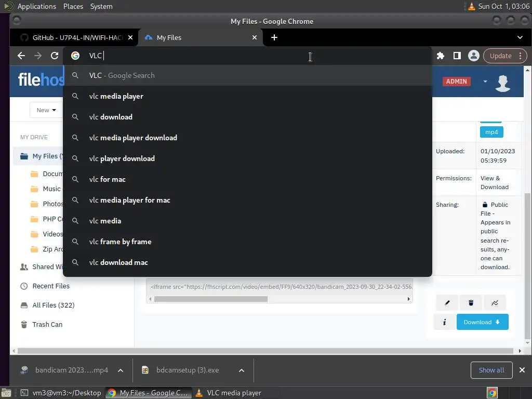
Task: Choose the 'vlc player download' suggestion
Action: (248, 158)
